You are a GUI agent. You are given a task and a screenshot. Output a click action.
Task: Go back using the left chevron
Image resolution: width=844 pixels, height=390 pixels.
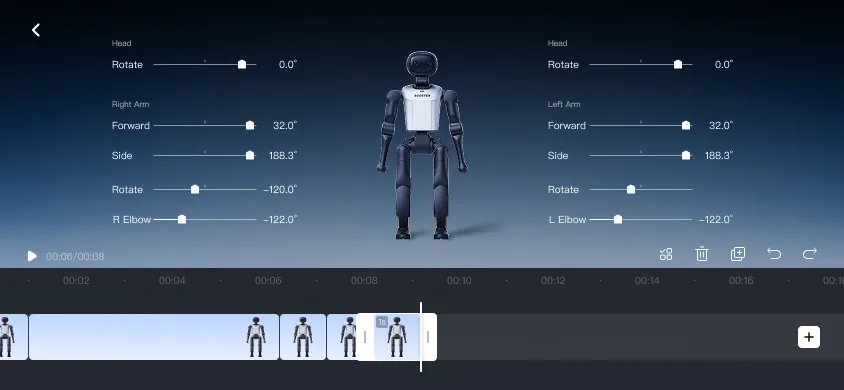(x=36, y=30)
